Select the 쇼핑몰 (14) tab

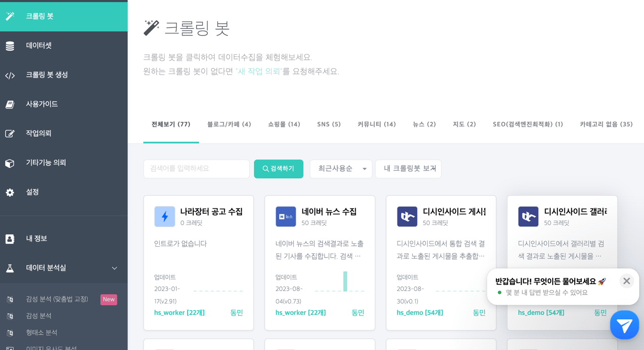tap(284, 125)
